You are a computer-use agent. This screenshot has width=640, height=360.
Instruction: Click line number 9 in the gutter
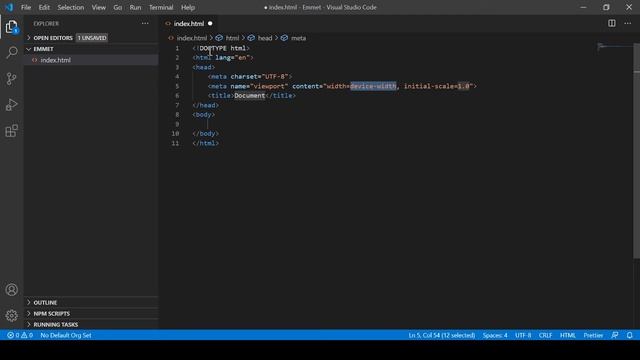177,124
